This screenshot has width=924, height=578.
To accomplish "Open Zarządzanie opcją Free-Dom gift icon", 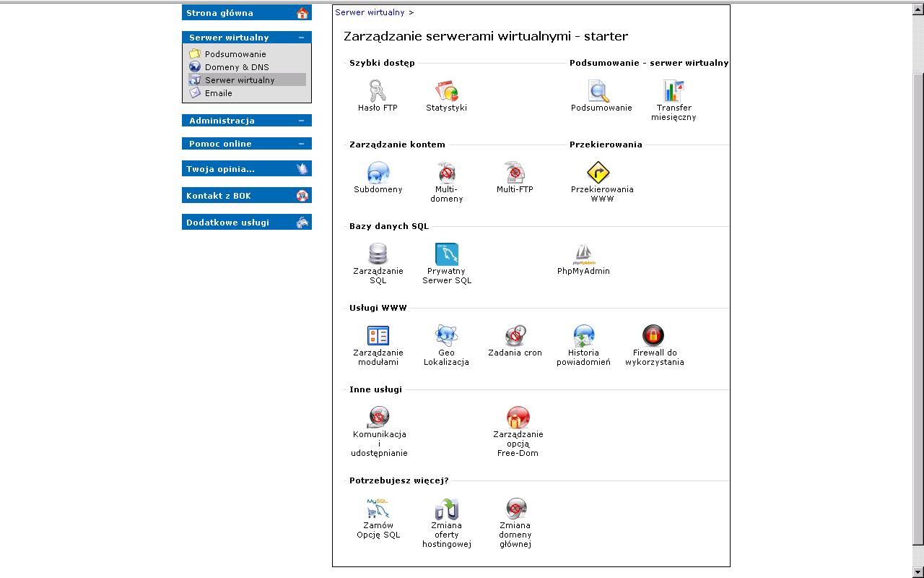I will pos(518,418).
